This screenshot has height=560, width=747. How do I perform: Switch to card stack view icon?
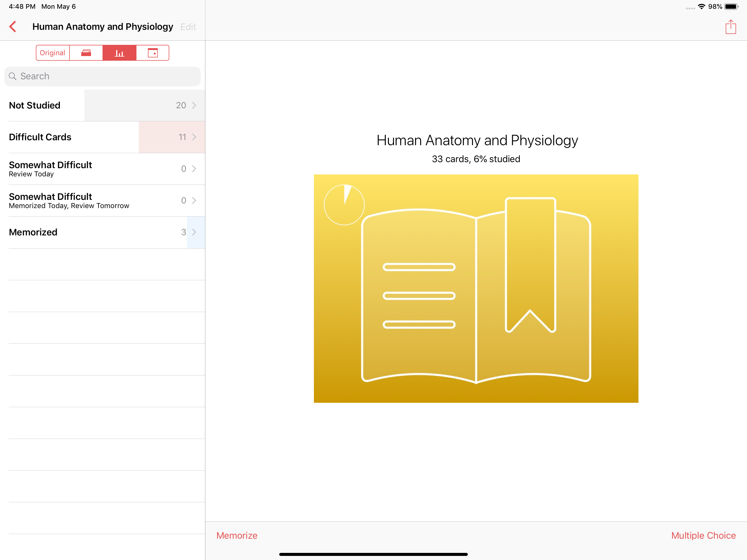(86, 53)
